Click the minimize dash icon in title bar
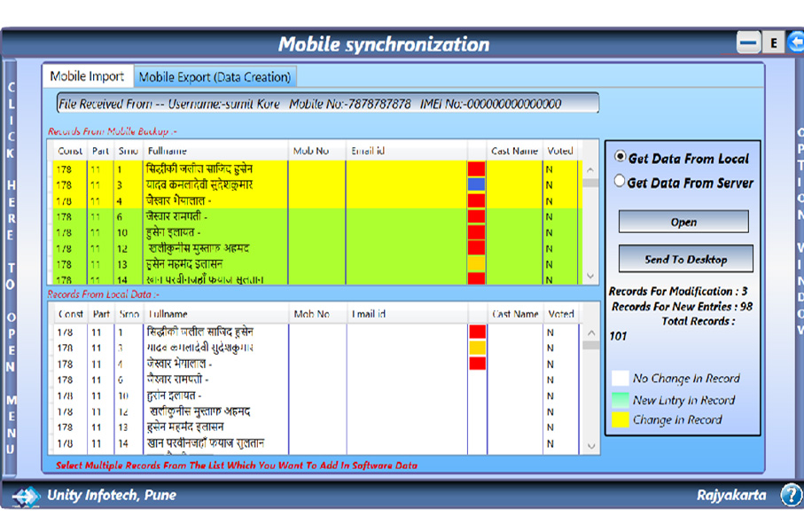This screenshot has height=532, width=804. [748, 42]
